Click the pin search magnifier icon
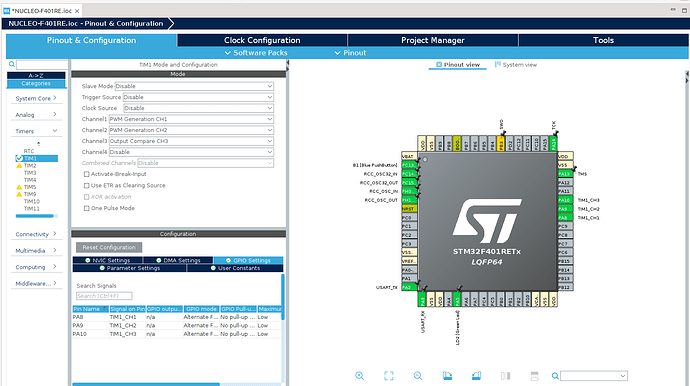The height and width of the screenshot is (386, 690). [555, 376]
